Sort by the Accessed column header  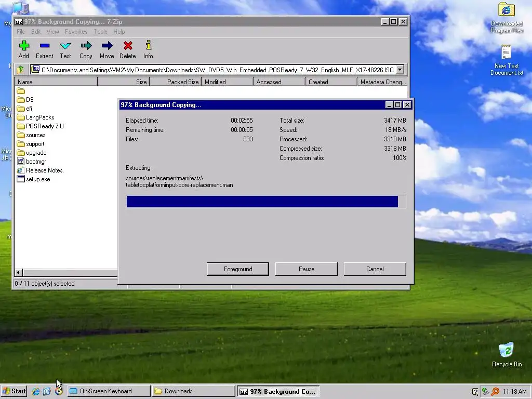(x=279, y=82)
